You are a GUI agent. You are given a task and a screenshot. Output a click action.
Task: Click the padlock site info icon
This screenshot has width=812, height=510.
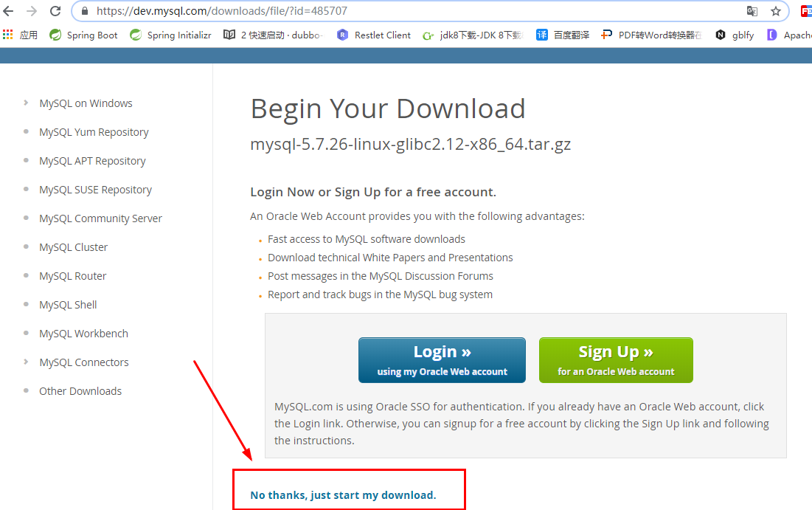coord(84,11)
